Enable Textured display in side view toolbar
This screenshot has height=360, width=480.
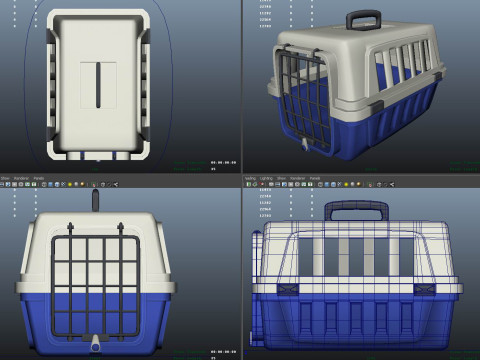340,184
